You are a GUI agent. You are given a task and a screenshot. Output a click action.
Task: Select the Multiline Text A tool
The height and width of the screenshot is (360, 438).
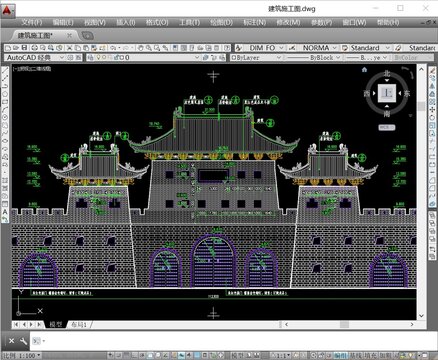click(x=5, y=212)
